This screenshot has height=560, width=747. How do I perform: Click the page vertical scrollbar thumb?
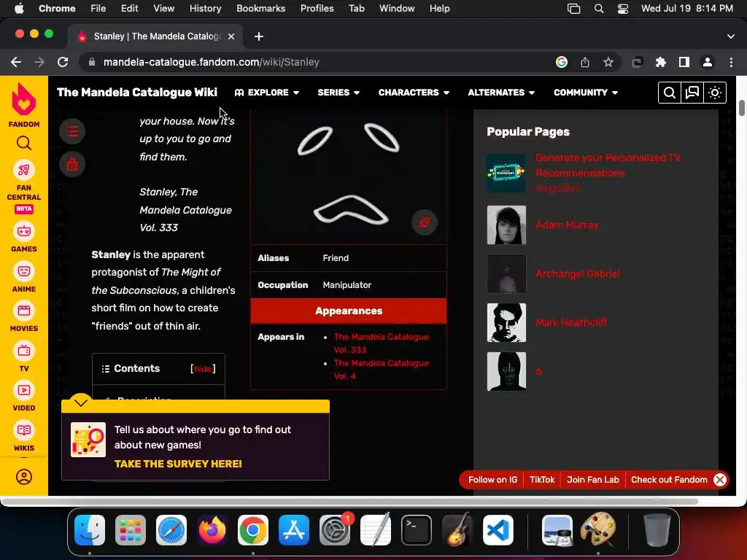[x=741, y=108]
